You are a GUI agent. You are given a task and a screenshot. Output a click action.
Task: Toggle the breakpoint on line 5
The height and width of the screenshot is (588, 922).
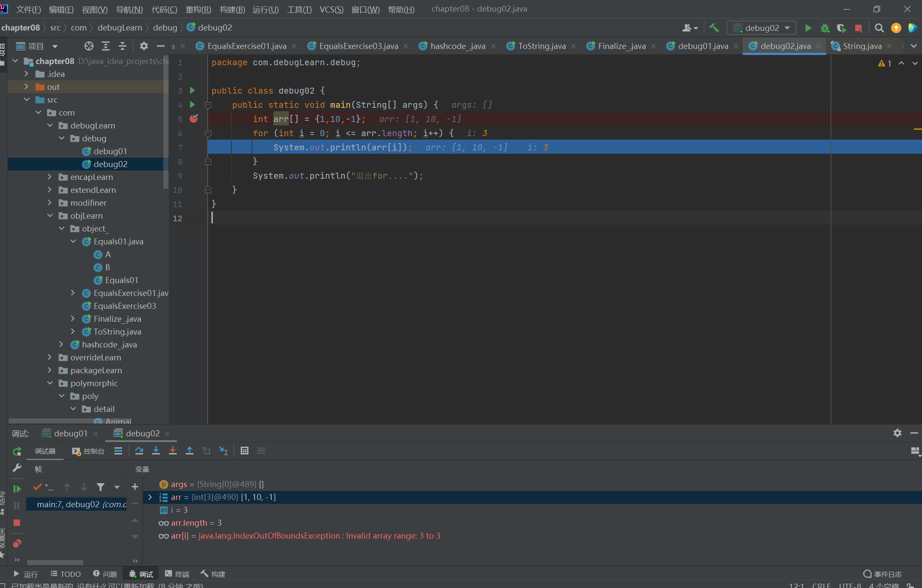(x=194, y=119)
